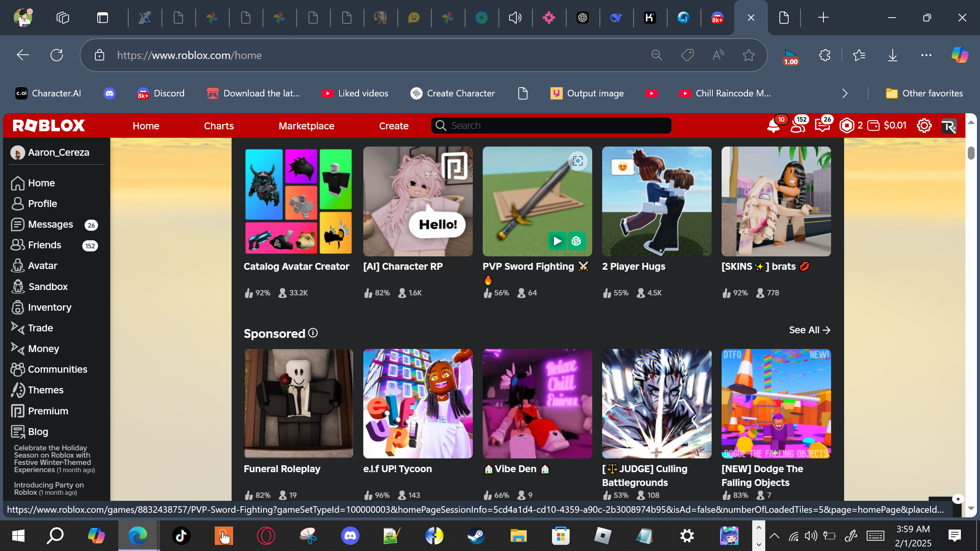Screen dimensions: 980x551
Task: Click the Sponsored info icon
Action: 313,333
